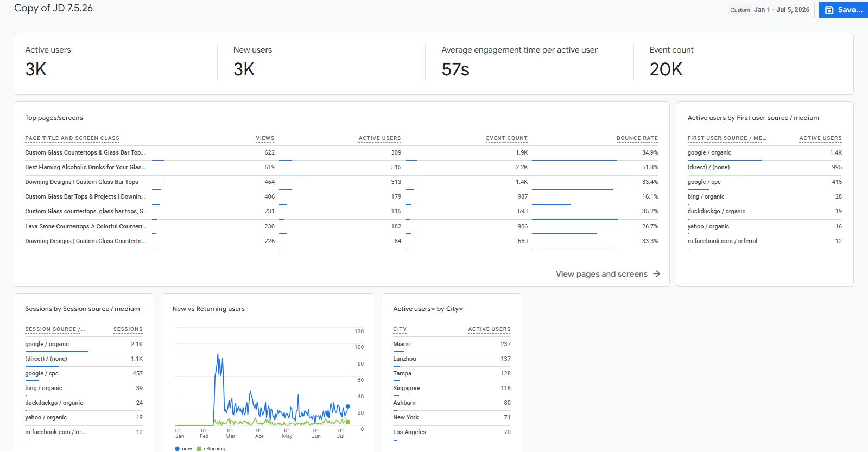The image size is (868, 452).
Task: Click the Page title and screen class column header
Action: tap(72, 138)
